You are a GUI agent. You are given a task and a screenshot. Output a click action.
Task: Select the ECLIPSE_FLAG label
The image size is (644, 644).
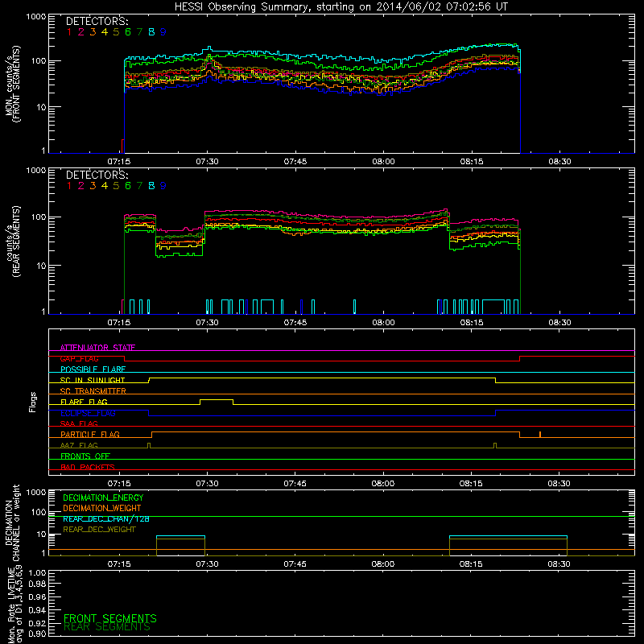click(88, 413)
